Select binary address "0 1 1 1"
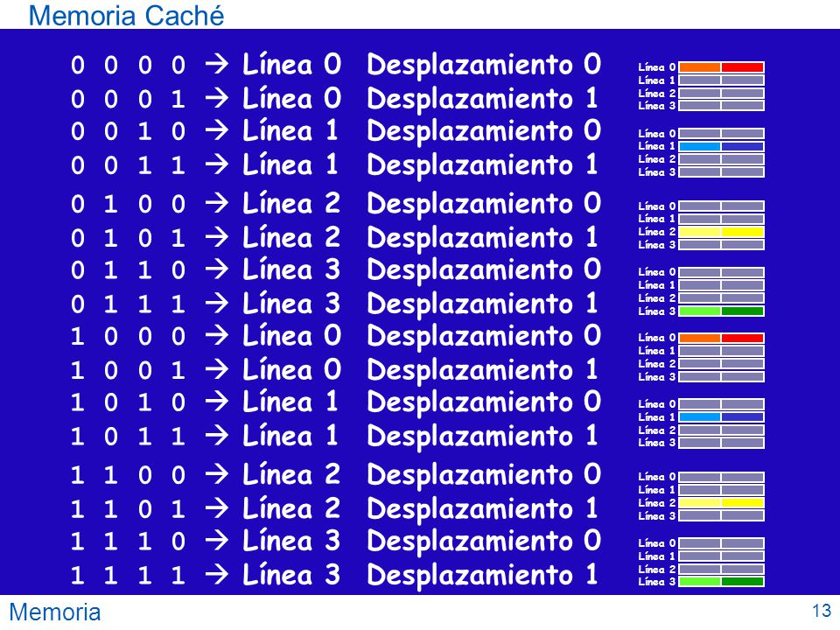Screen dimensions: 840x630 click(128, 304)
